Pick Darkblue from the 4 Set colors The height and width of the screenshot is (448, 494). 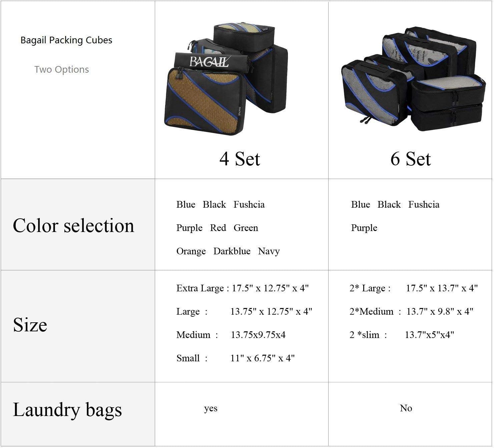[232, 251]
